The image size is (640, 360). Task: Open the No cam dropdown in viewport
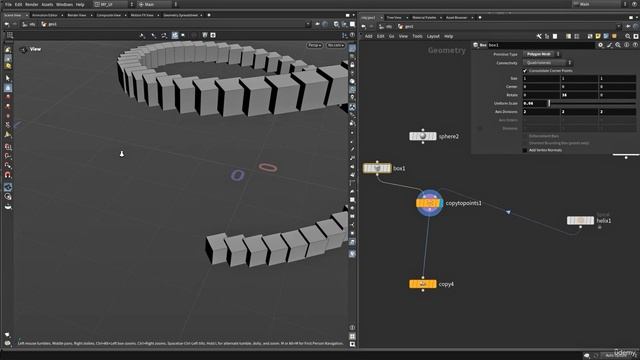336,45
